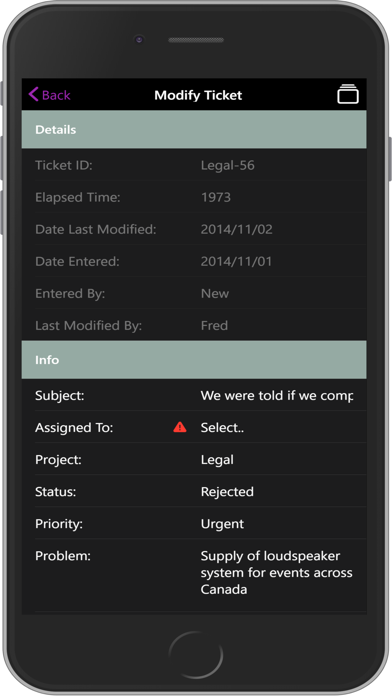Tap the Project: label
The image size is (392, 696).
click(x=58, y=460)
